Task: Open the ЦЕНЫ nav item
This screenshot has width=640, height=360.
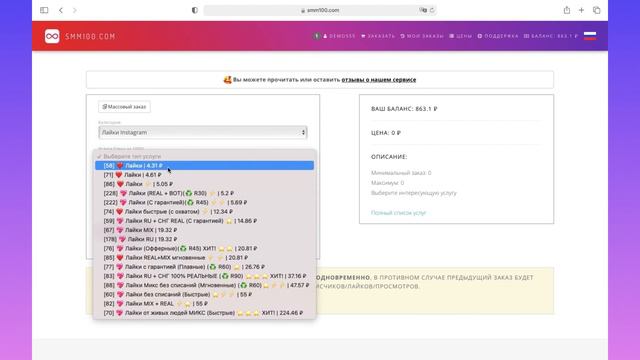Action: click(x=460, y=36)
